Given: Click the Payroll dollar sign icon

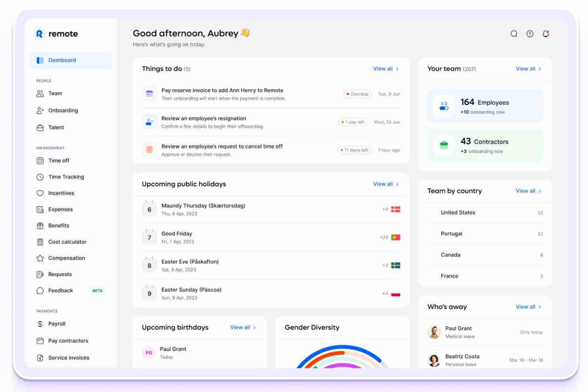Looking at the screenshot, I should click(40, 324).
